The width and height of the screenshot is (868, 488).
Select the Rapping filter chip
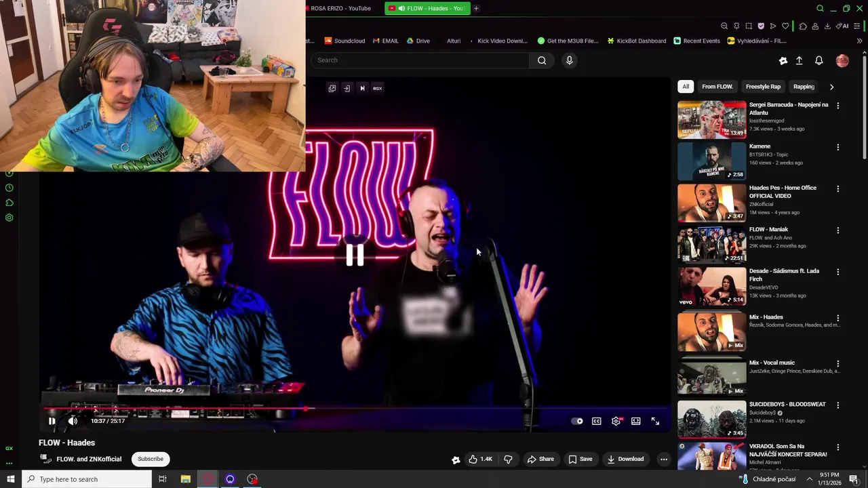[x=804, y=87]
